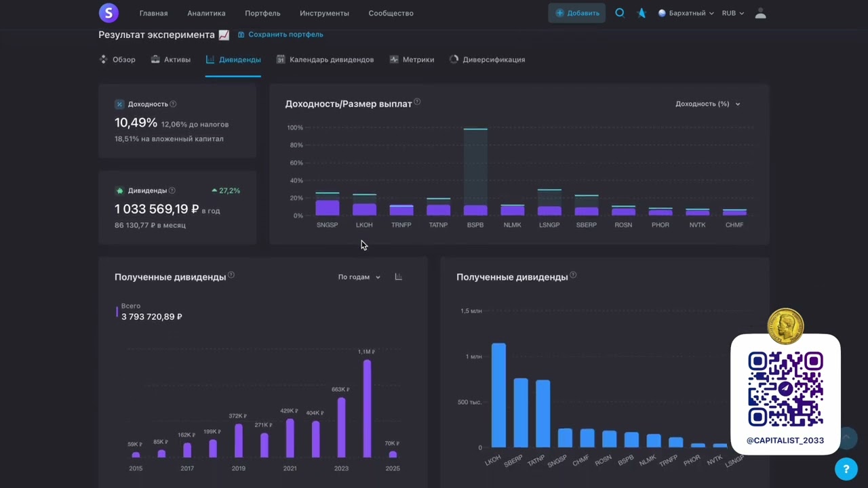Open Главная menu item
868x488 pixels.
coord(153,13)
